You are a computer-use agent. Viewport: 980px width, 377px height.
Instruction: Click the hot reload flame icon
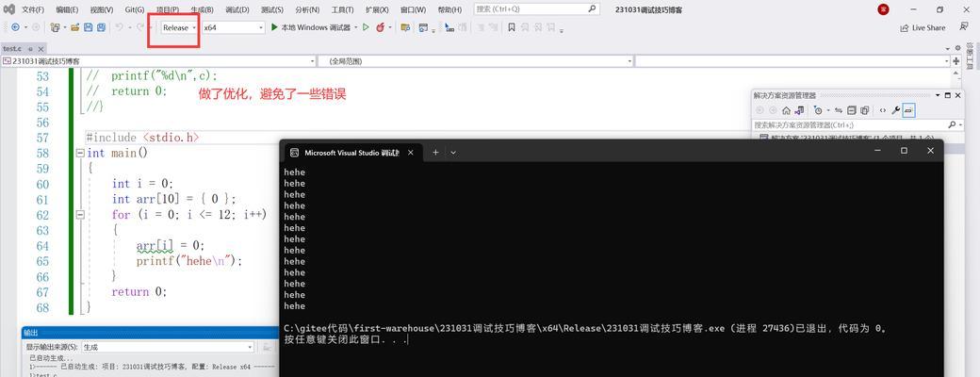[x=380, y=27]
